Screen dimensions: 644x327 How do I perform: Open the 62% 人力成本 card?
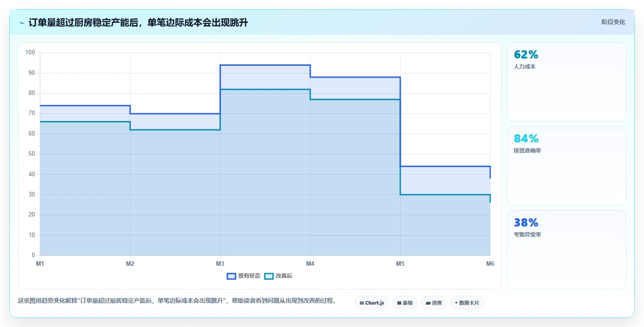pos(567,82)
